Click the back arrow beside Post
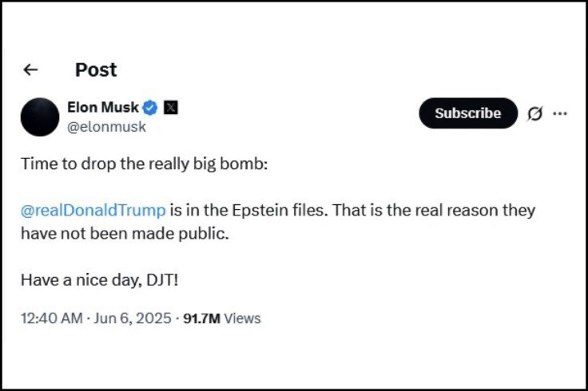Screen dimensions: 588x391 (30, 70)
